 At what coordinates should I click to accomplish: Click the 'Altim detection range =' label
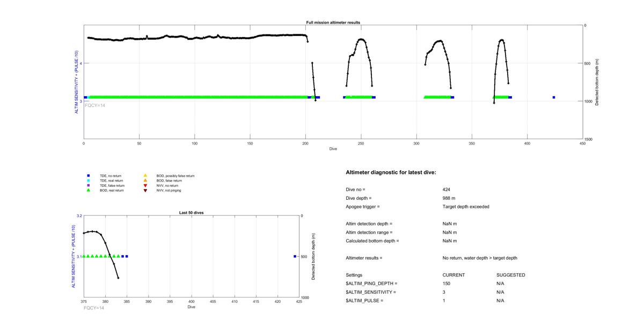(x=369, y=233)
